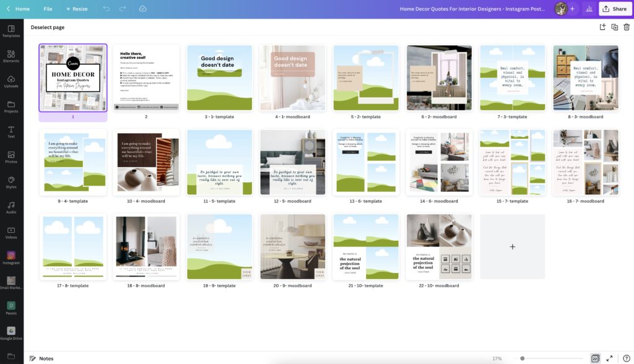Open the Photos panel
This screenshot has height=364, width=634.
click(x=11, y=157)
